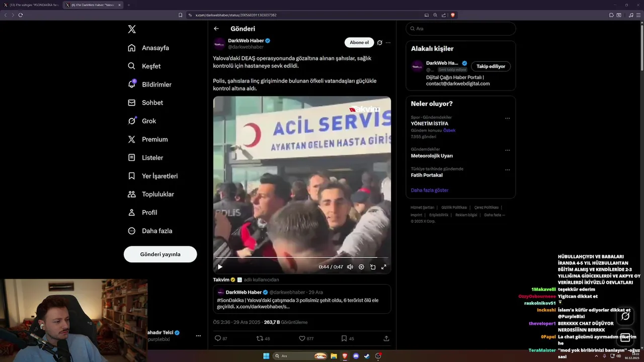
Task: Open Premium from the sidebar
Action: [x=147, y=139]
